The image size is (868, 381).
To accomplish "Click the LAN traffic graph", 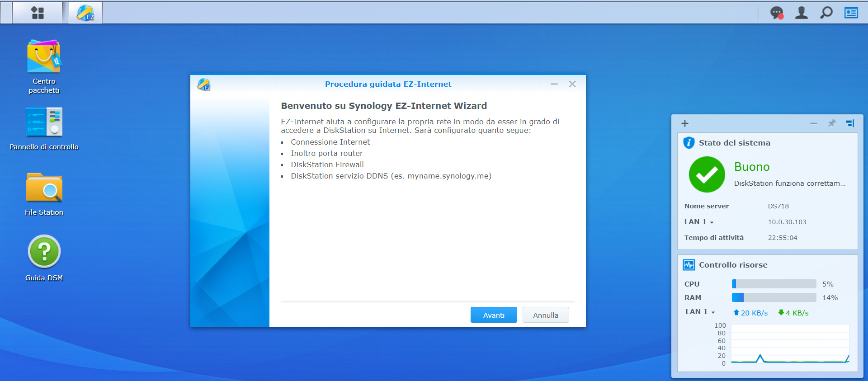I will click(790, 344).
